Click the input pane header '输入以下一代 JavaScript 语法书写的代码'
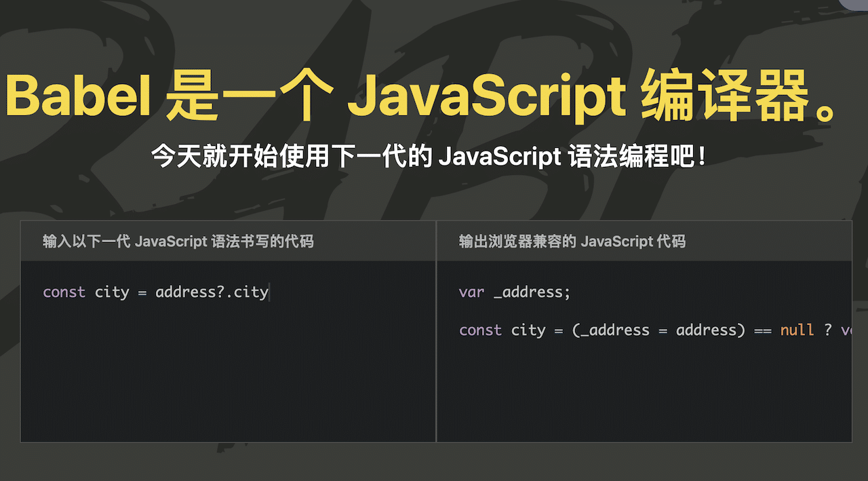The height and width of the screenshot is (481, 868). (x=178, y=241)
